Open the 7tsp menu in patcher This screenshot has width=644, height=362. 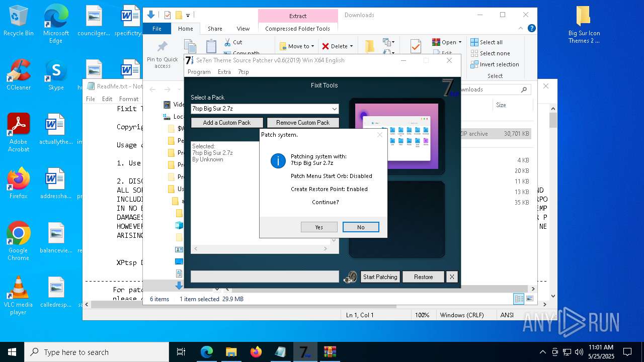tap(244, 72)
